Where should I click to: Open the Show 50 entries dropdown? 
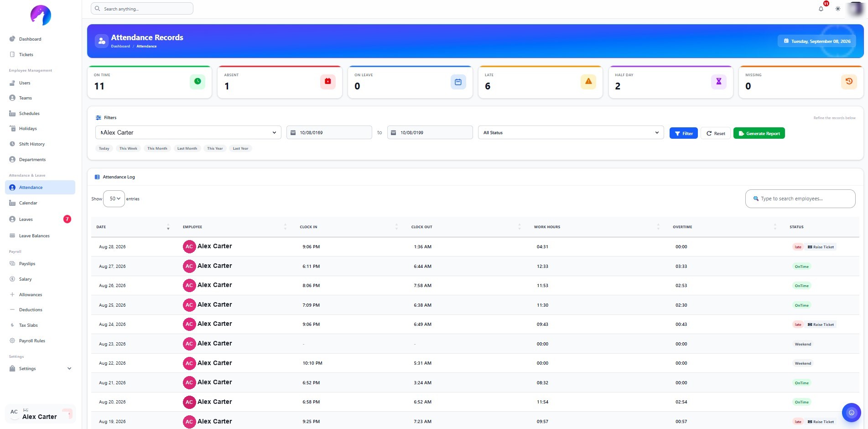[x=114, y=199]
